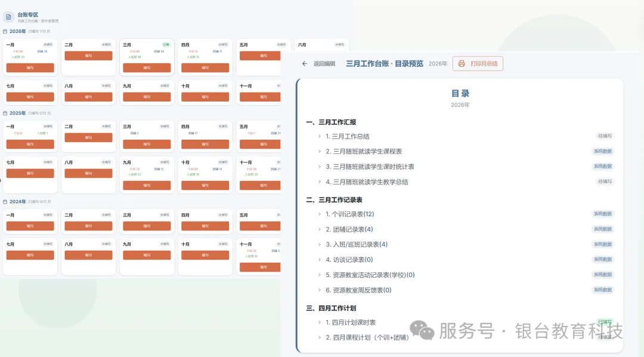Click 填写 on the 2024 九月 card

pyautogui.click(x=147, y=255)
